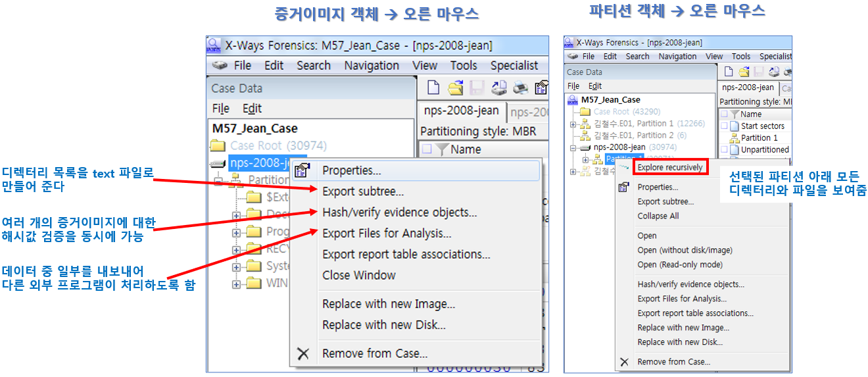Click Open disk icon in right window toolbar

tap(773, 72)
